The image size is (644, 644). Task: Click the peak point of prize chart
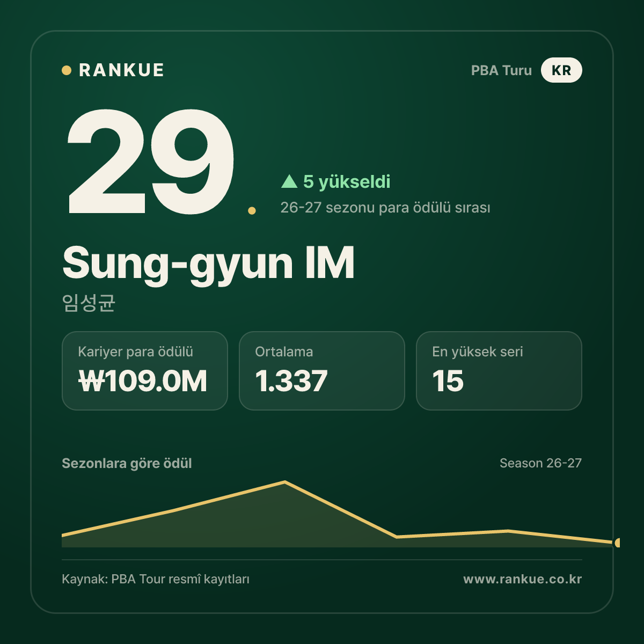(x=285, y=482)
